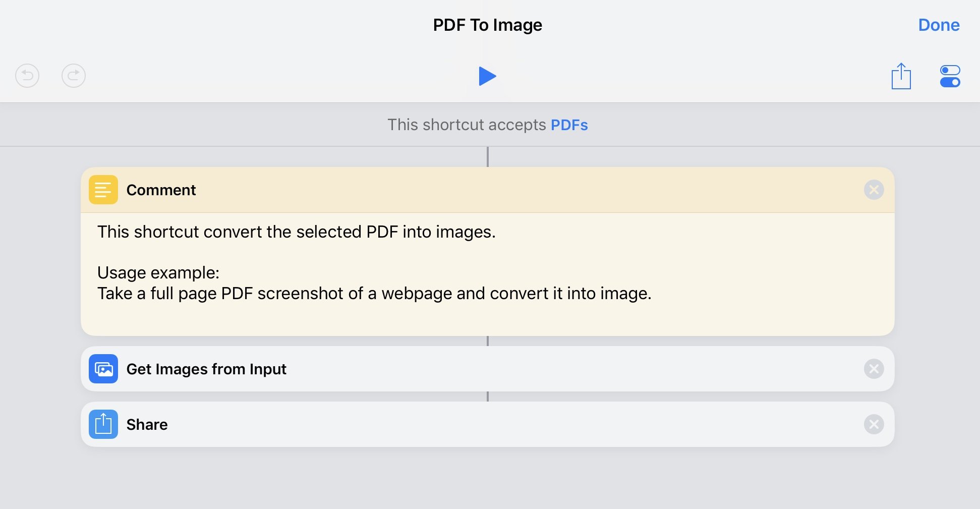Tap Done to finish editing
980x509 pixels.
(x=939, y=25)
